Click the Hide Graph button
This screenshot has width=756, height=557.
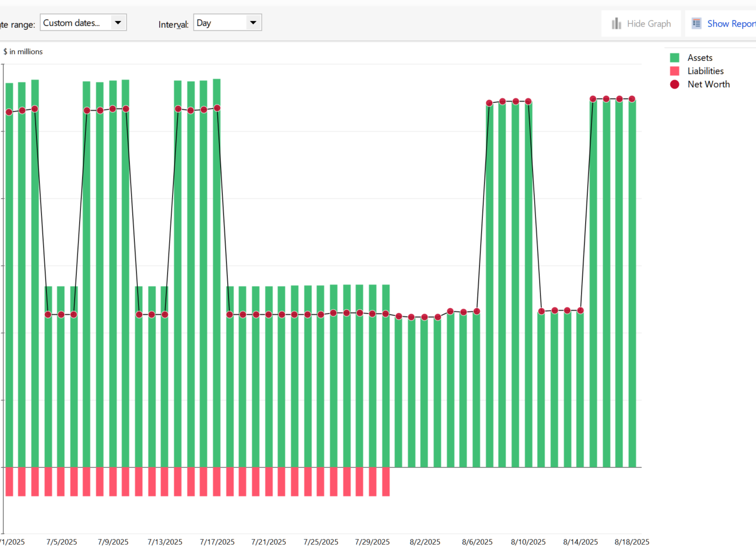point(641,23)
